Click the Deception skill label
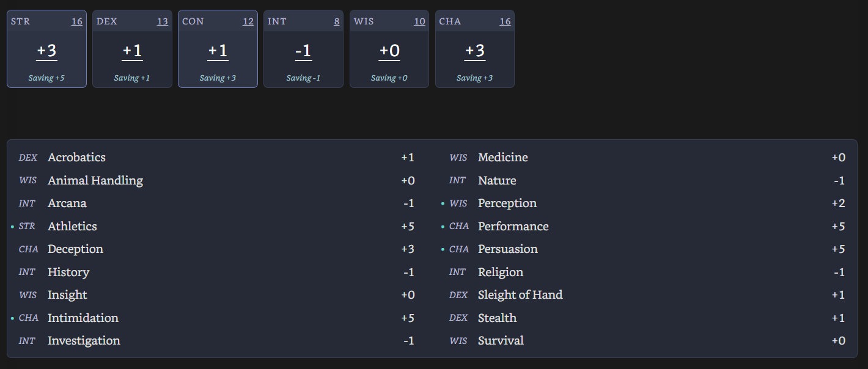 tap(75, 249)
